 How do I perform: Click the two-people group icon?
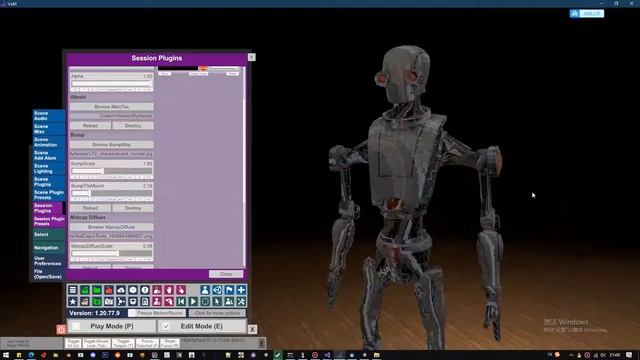click(x=229, y=302)
